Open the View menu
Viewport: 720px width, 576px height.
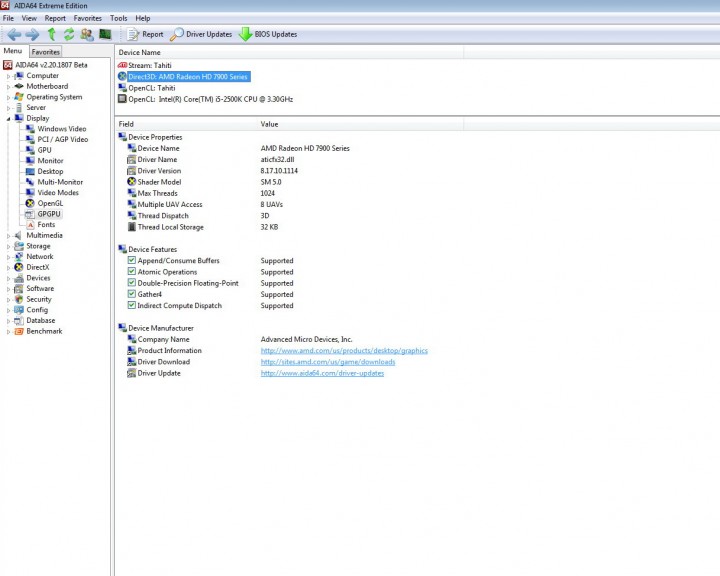pos(29,18)
